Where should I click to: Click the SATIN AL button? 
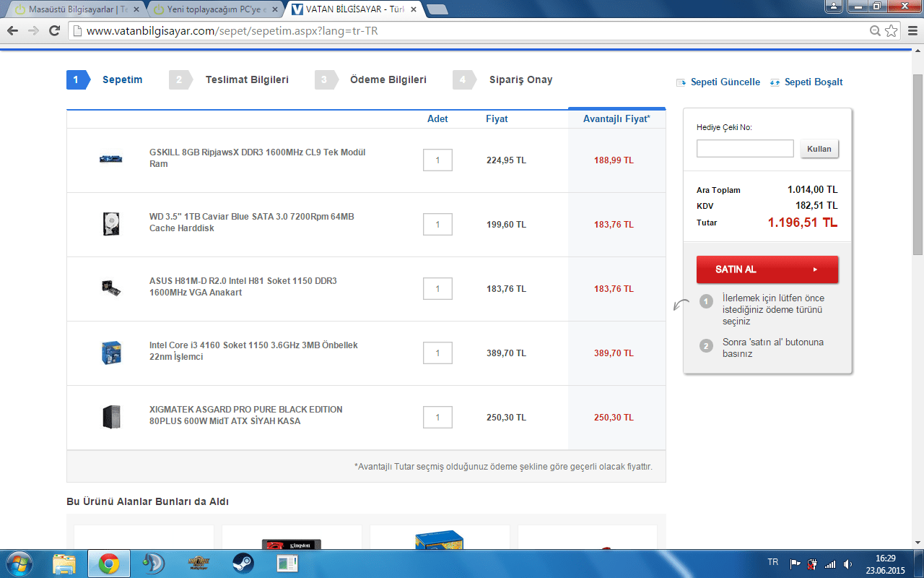tap(767, 269)
